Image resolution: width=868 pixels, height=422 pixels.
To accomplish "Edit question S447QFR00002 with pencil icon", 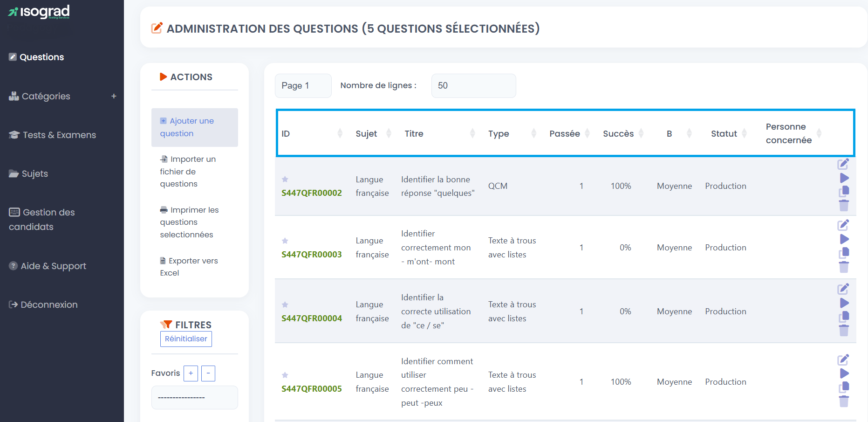I will (843, 164).
